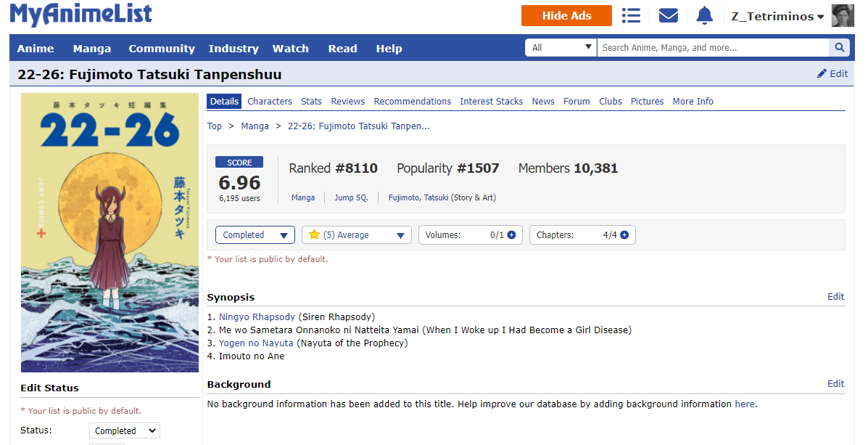Image resolution: width=868 pixels, height=445 pixels.
Task: Open the Z_Tetriminos account dropdown
Action: pos(777,16)
